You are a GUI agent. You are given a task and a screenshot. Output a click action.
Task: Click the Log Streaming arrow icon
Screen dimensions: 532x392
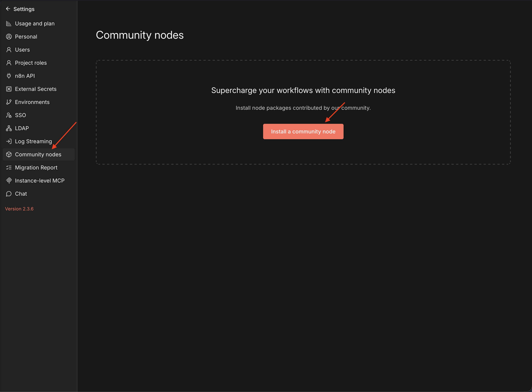point(9,141)
